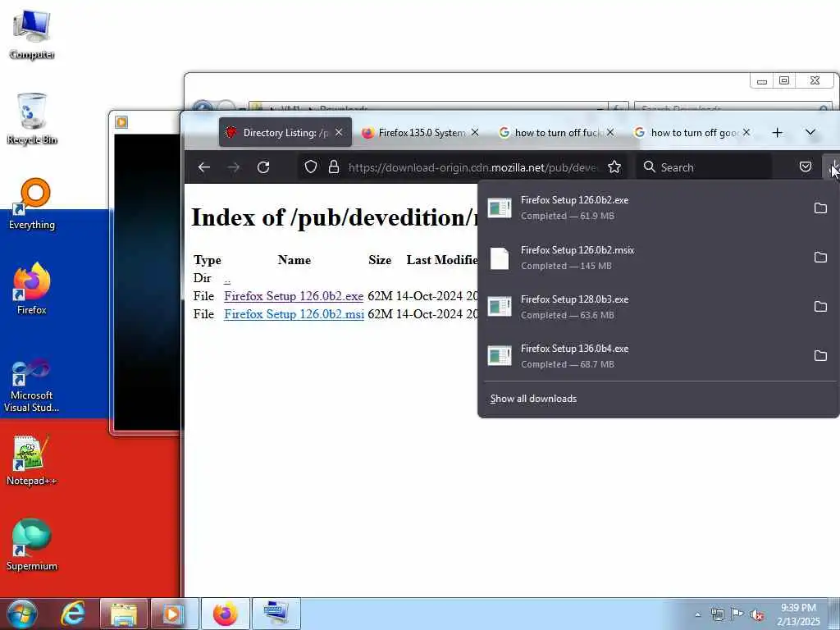The image size is (840, 630).
Task: Bookmark this page with the star icon
Action: [614, 167]
